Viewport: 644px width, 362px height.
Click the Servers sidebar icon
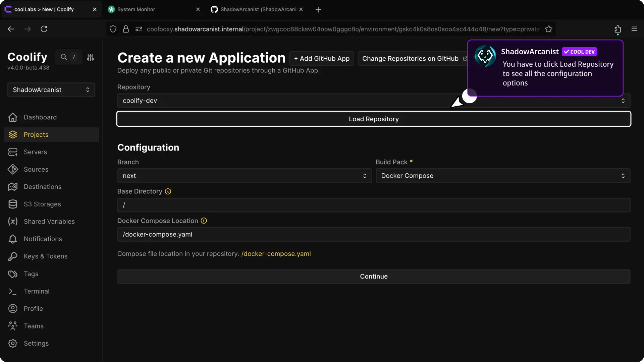pyautogui.click(x=13, y=152)
